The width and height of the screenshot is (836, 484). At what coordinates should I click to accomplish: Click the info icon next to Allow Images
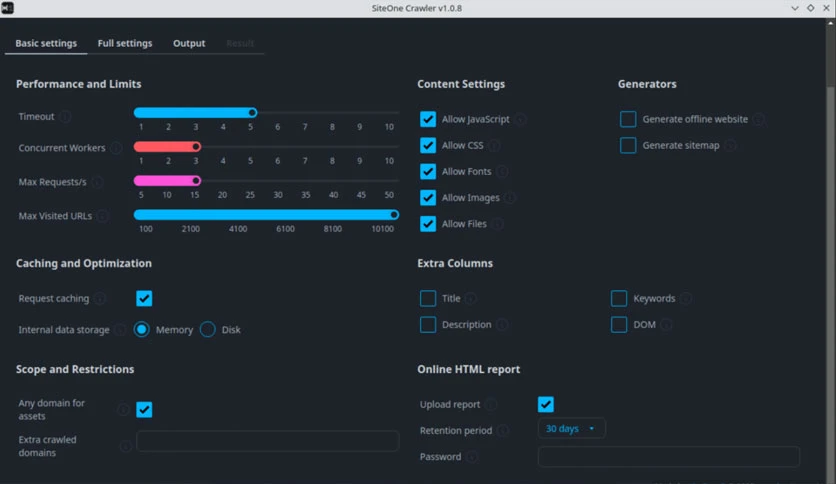[510, 198]
